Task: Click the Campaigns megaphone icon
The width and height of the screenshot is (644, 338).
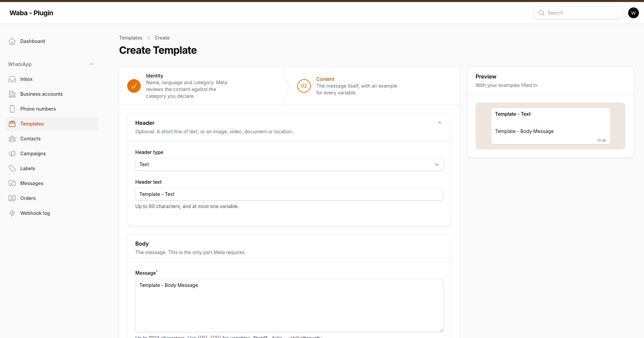Action: click(x=12, y=154)
